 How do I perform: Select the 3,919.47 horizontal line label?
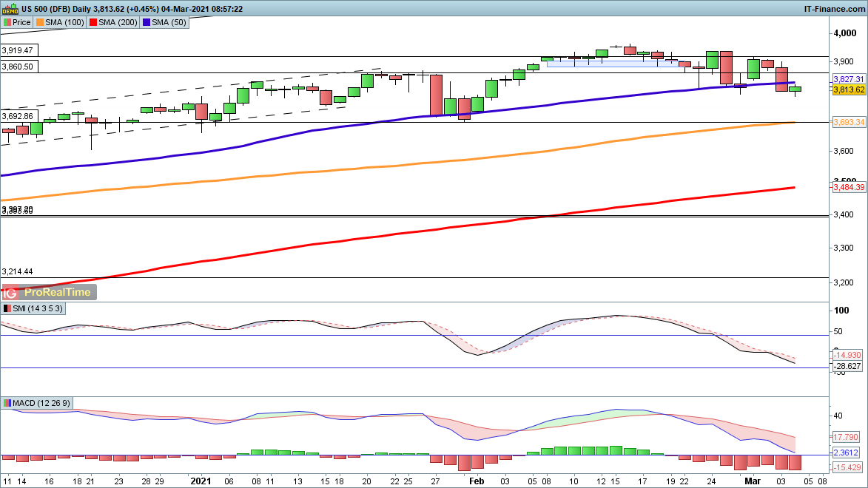coord(19,50)
